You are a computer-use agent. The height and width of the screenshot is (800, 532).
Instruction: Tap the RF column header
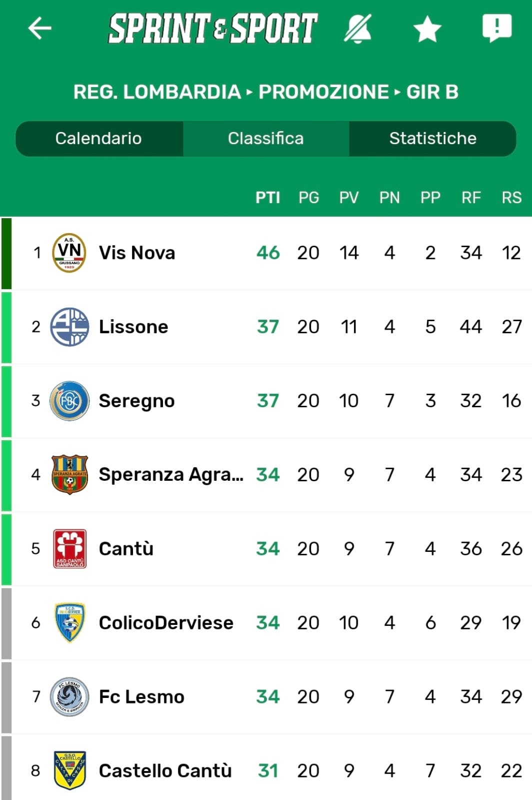coord(471,198)
